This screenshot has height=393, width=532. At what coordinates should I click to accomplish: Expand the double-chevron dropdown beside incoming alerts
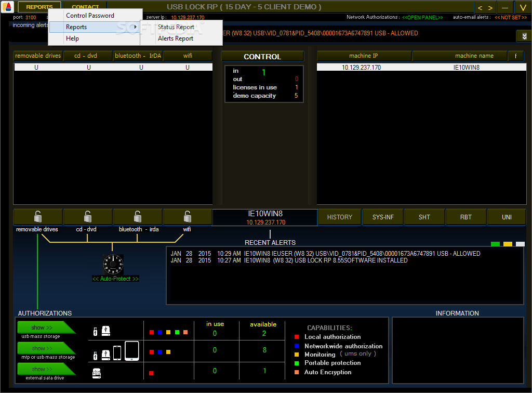524,36
